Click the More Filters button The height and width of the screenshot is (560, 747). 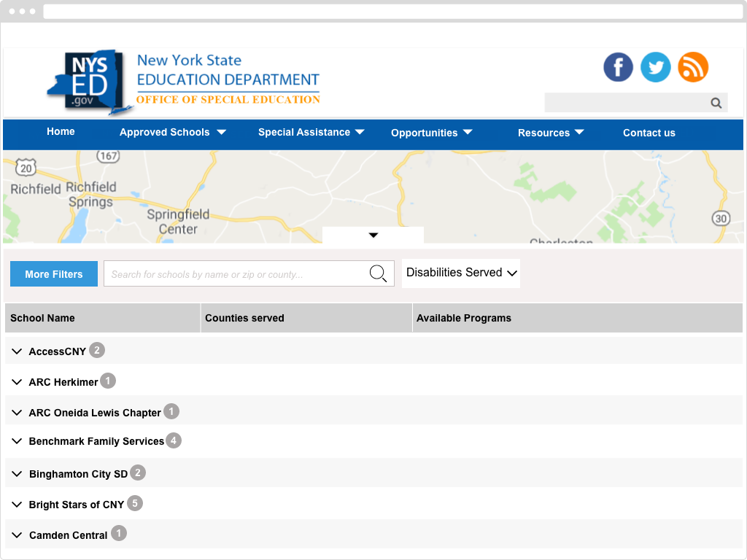click(x=54, y=274)
